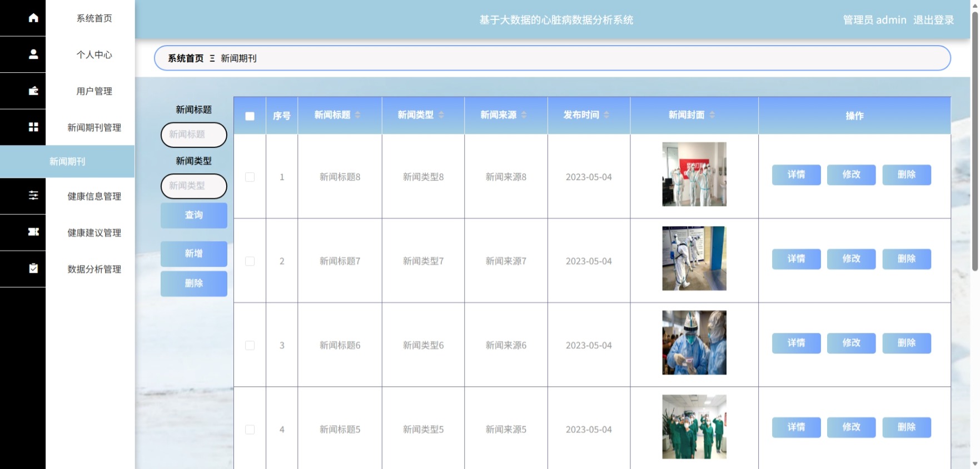Click 管理员 admin user label

874,20
